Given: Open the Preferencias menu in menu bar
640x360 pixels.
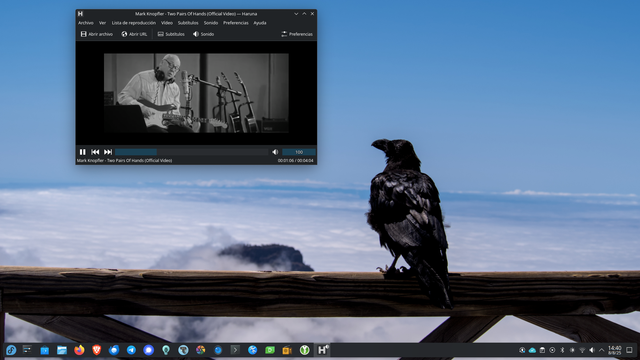Looking at the screenshot, I should tap(236, 23).
